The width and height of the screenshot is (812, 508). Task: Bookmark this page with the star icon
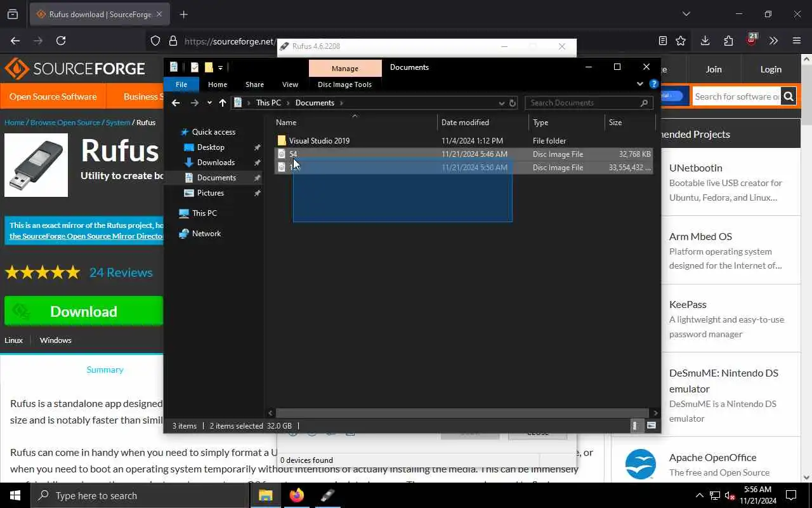(x=681, y=41)
